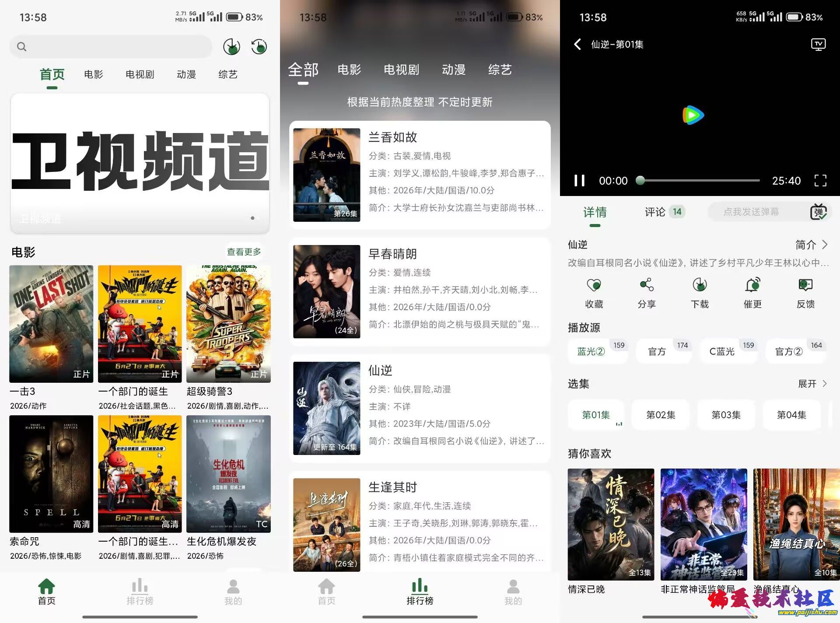Download the episode via 下载
This screenshot has width=840, height=623.
click(x=700, y=293)
